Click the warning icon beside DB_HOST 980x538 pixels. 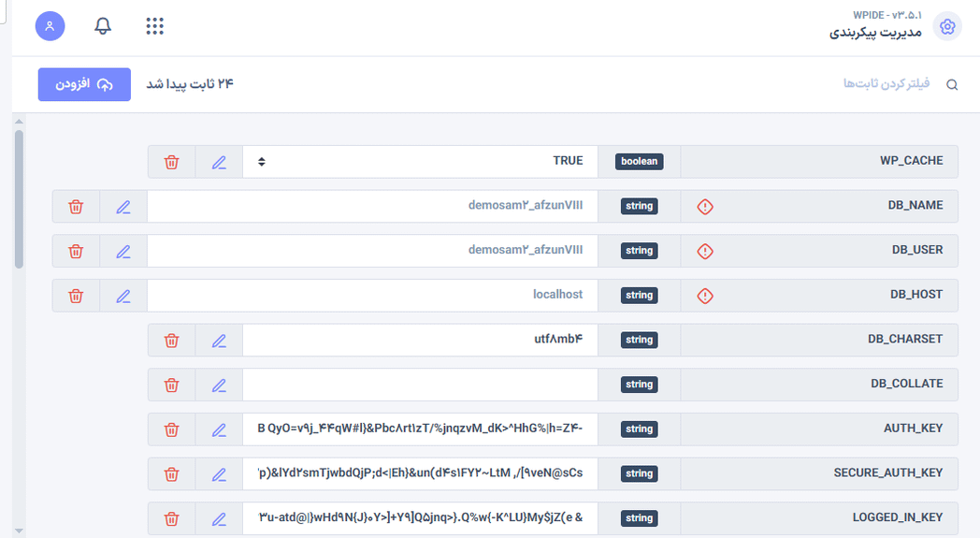tap(705, 296)
